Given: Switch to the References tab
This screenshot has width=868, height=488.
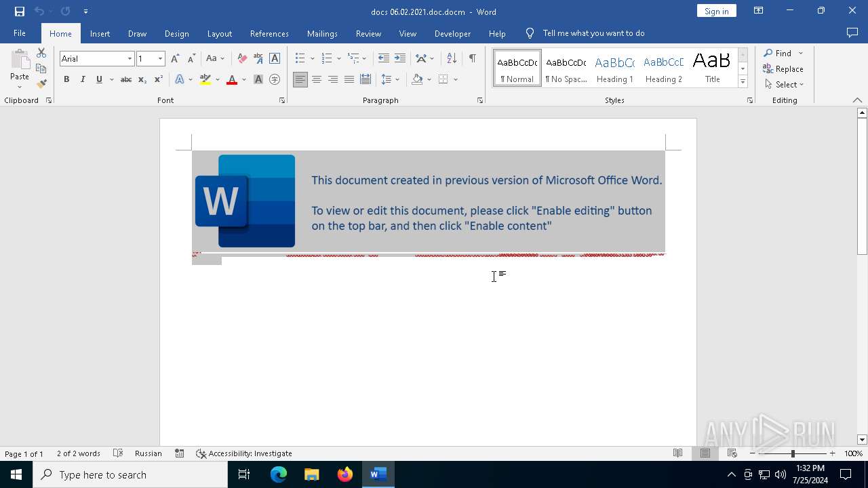Looking at the screenshot, I should pyautogui.click(x=269, y=33).
